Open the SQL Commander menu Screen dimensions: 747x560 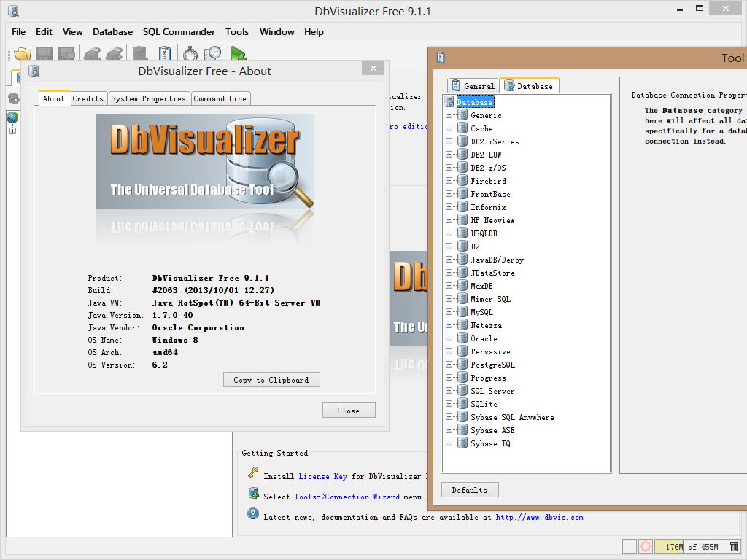(x=179, y=32)
